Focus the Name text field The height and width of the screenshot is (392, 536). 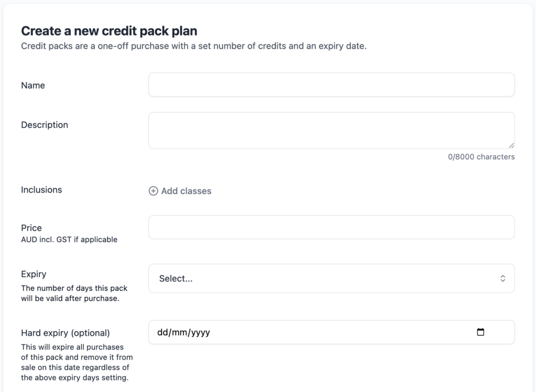coord(331,85)
